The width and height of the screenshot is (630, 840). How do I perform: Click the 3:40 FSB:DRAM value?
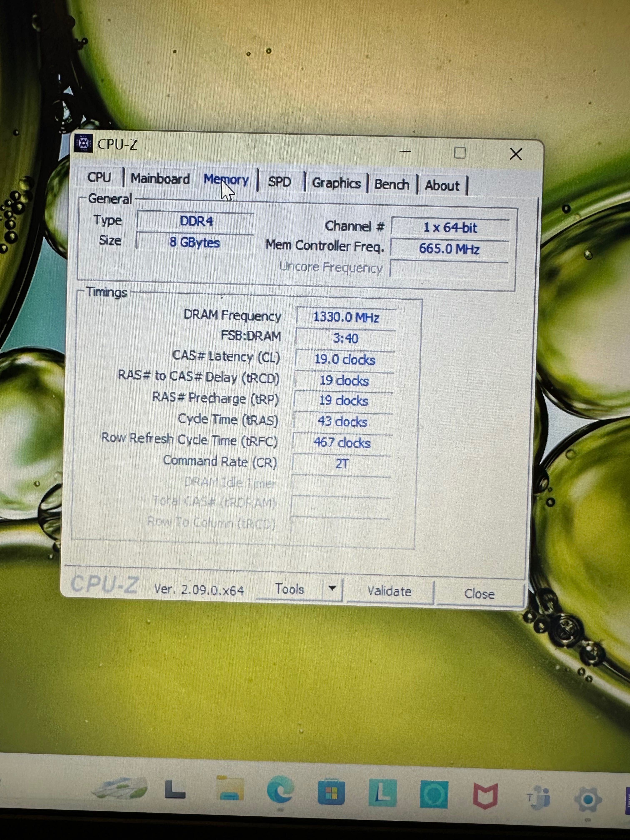click(x=345, y=338)
